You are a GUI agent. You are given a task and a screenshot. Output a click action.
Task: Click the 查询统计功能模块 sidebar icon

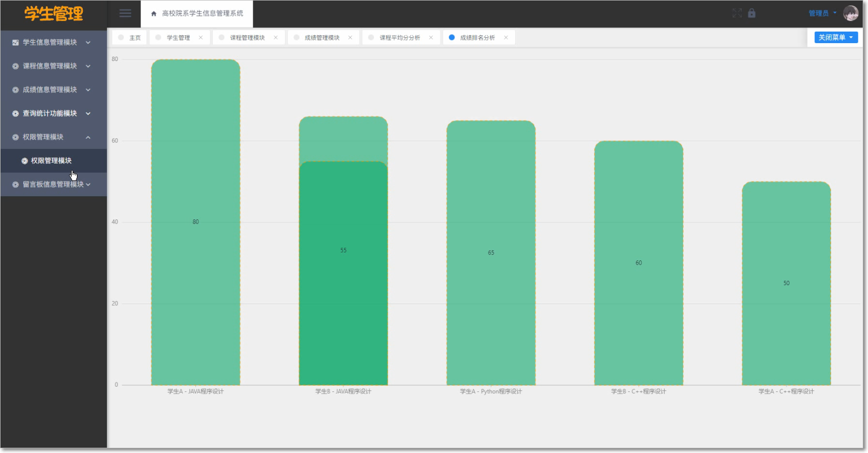pos(15,114)
